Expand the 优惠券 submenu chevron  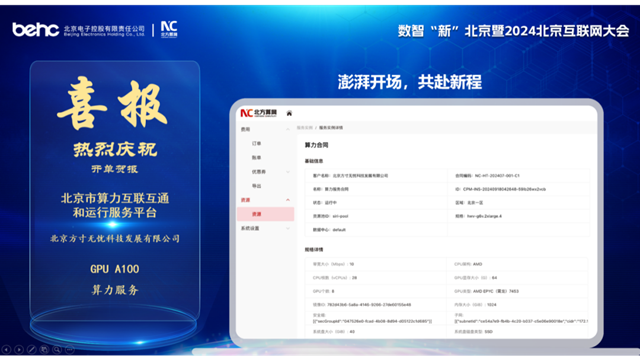[x=288, y=172]
